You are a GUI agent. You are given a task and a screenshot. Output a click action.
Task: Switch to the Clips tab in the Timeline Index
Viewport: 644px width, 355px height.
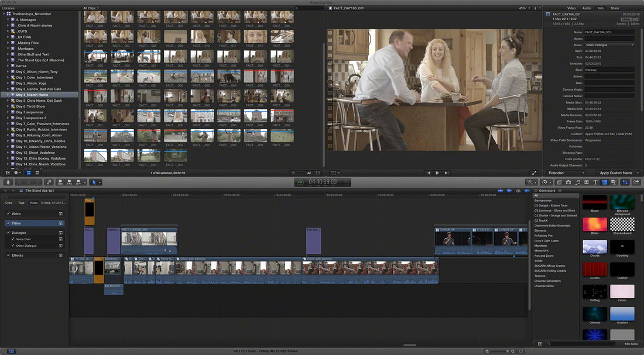click(9, 202)
